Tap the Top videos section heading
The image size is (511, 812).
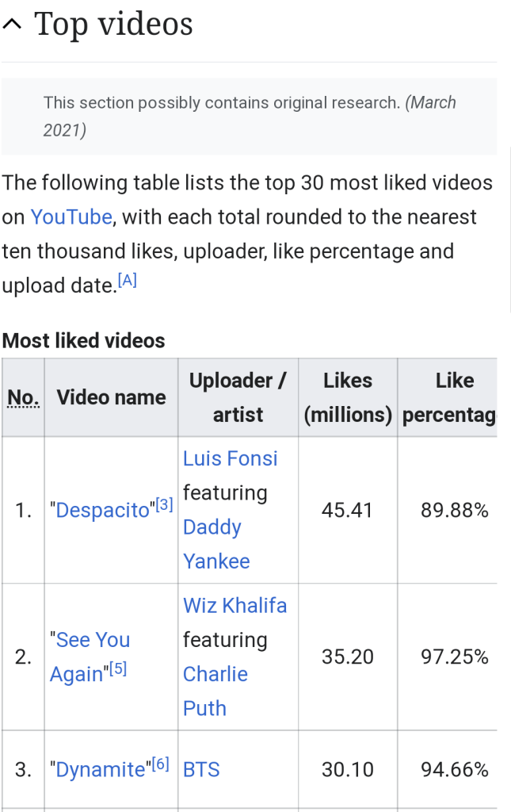pyautogui.click(x=113, y=24)
